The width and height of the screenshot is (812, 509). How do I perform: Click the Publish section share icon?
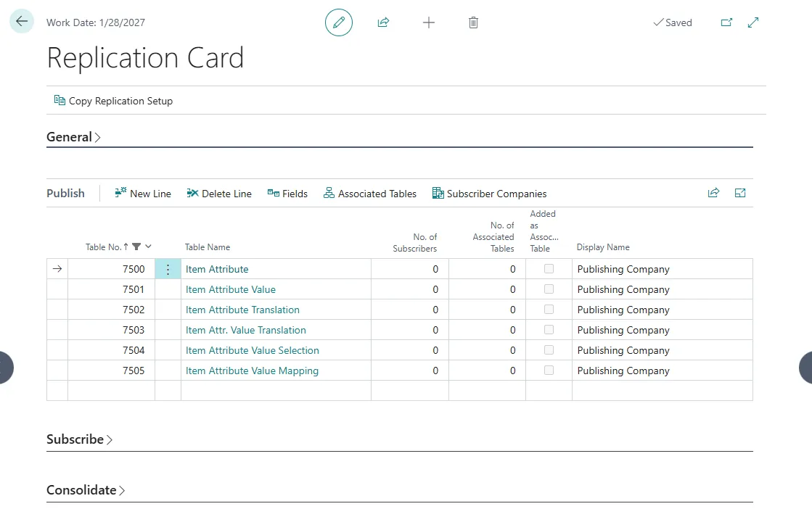pos(713,193)
